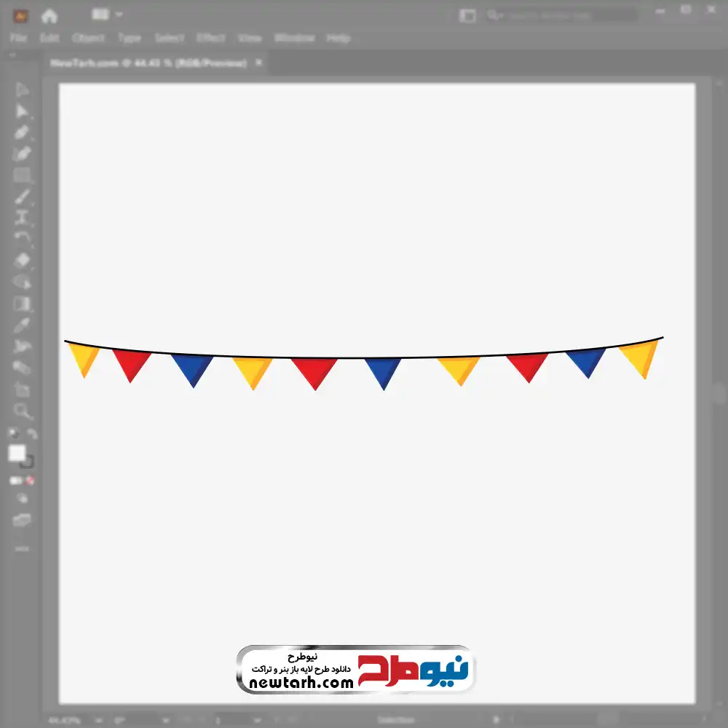Select the Direct Selection tool
The height and width of the screenshot is (728, 728).
coord(22,111)
